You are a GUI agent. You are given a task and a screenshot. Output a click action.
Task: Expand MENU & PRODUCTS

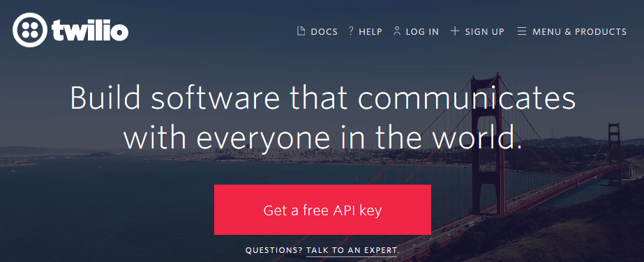pos(580,31)
